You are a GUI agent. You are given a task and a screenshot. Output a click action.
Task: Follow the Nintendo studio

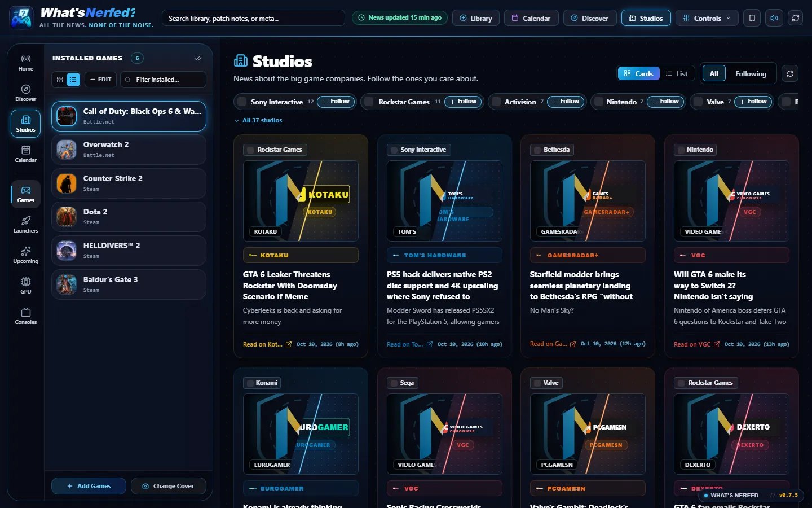click(665, 102)
